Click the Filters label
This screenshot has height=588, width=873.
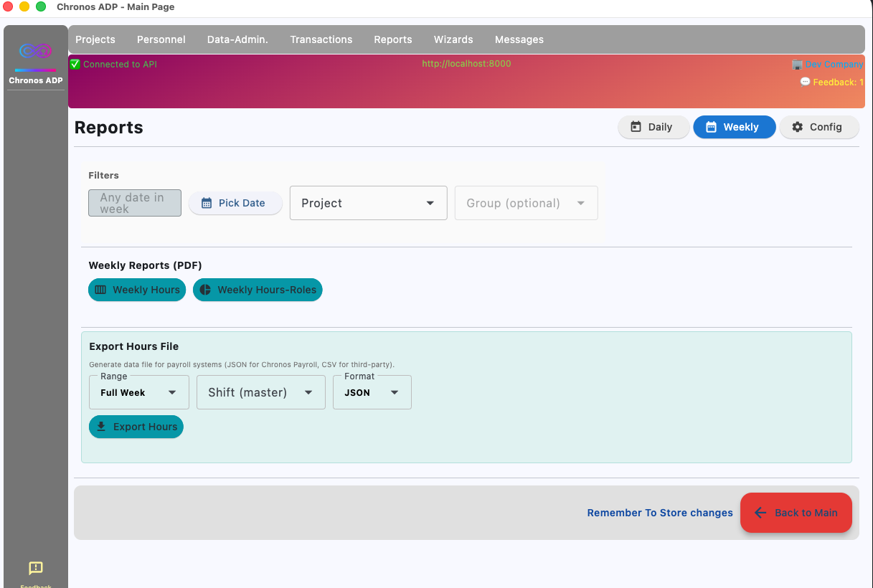[x=103, y=175]
